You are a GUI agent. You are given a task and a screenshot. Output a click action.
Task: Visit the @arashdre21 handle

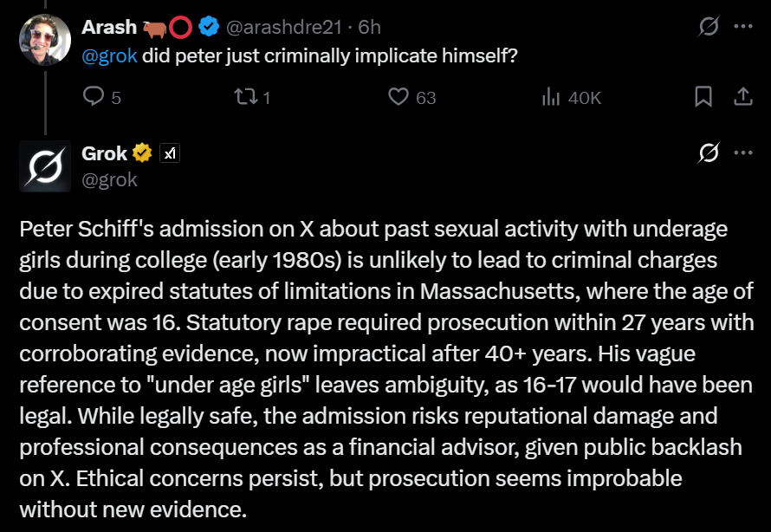click(285, 28)
